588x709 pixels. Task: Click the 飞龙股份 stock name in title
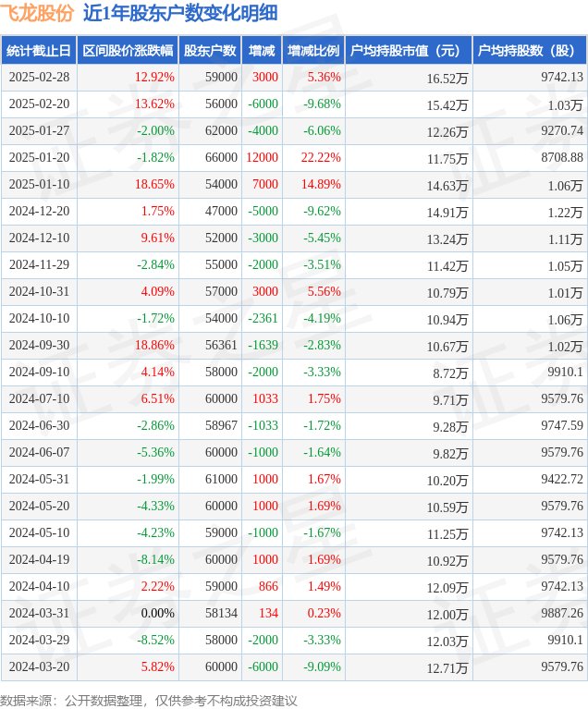click(37, 13)
